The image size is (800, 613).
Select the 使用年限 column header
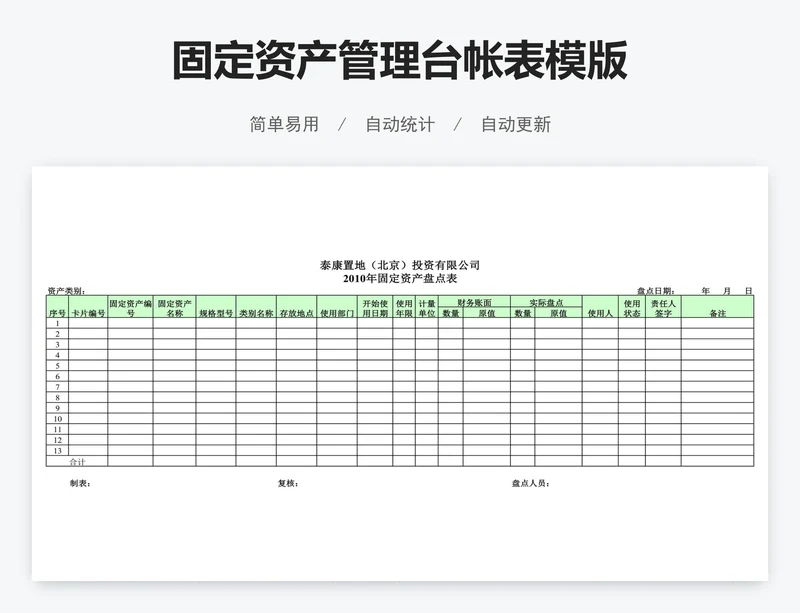click(404, 308)
